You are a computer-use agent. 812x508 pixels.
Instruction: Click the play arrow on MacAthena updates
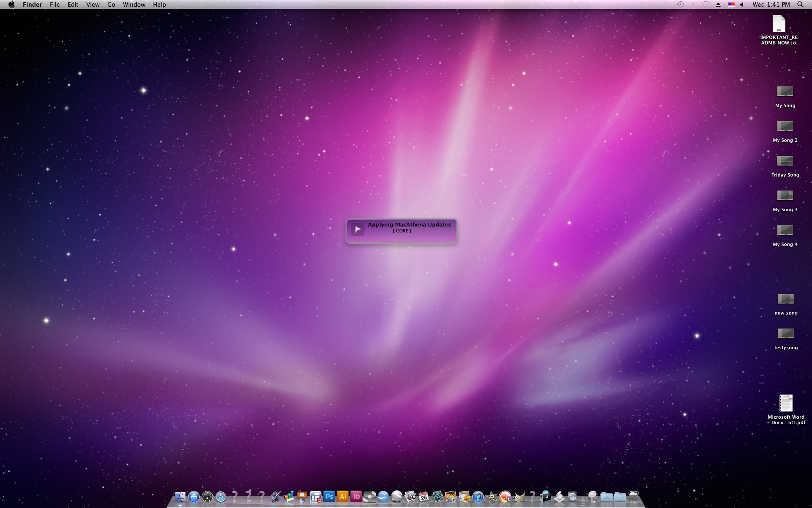point(358,229)
